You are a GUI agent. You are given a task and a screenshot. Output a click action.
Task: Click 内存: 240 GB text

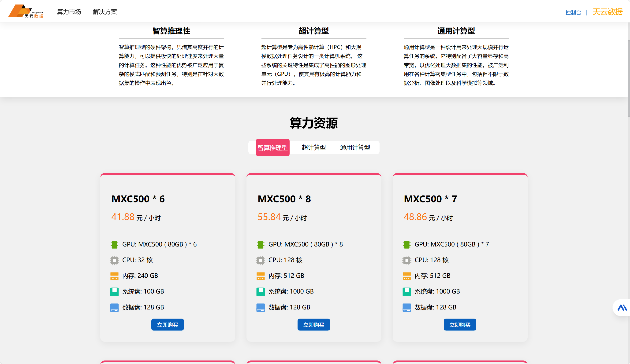click(140, 276)
